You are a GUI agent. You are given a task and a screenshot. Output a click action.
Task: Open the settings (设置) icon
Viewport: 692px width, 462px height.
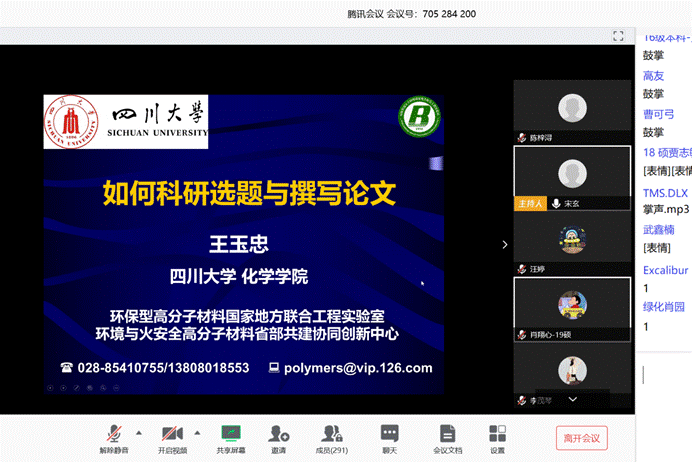(x=497, y=434)
